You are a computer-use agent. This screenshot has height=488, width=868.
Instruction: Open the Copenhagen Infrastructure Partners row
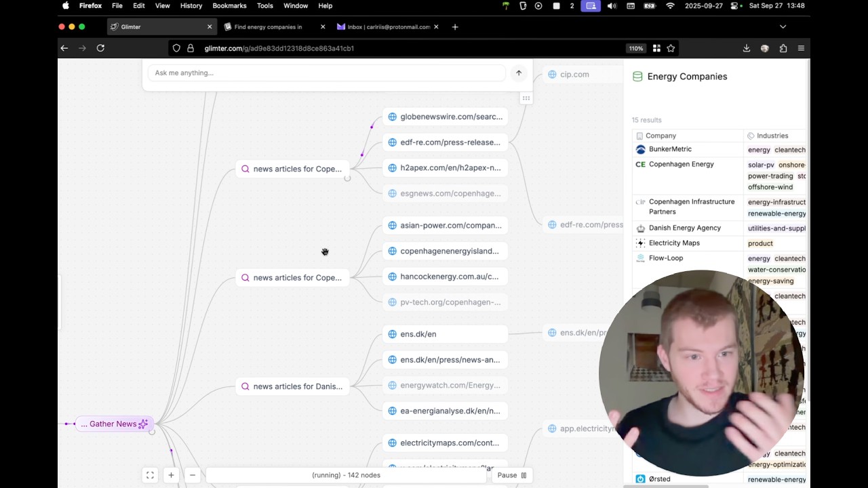pos(688,207)
